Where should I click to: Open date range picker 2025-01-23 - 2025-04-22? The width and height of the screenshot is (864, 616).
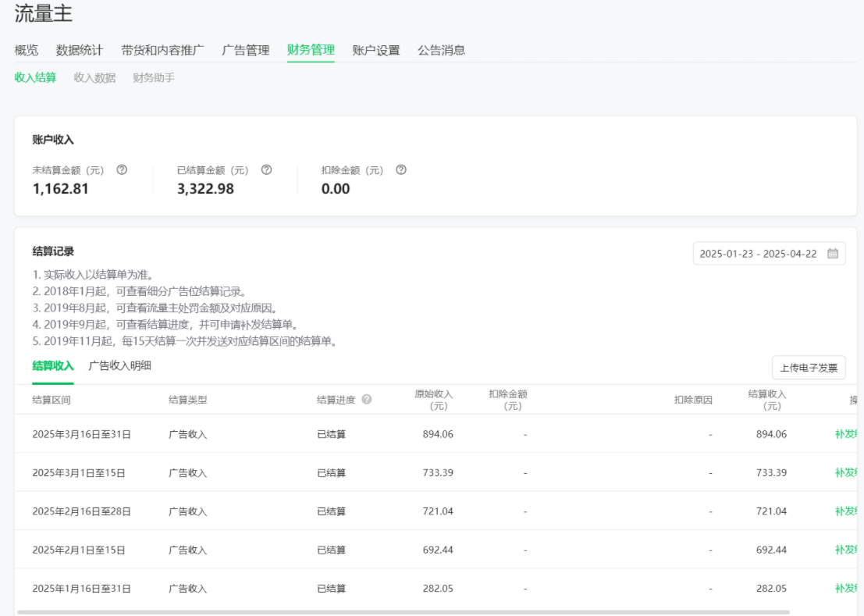click(770, 254)
